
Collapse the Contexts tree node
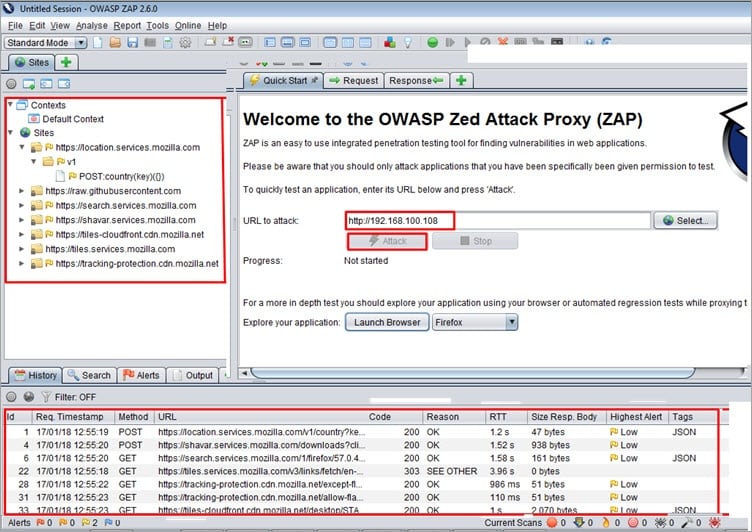10,104
